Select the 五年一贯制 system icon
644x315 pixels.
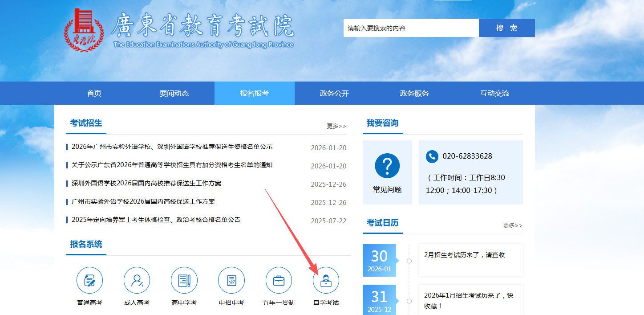(278, 280)
